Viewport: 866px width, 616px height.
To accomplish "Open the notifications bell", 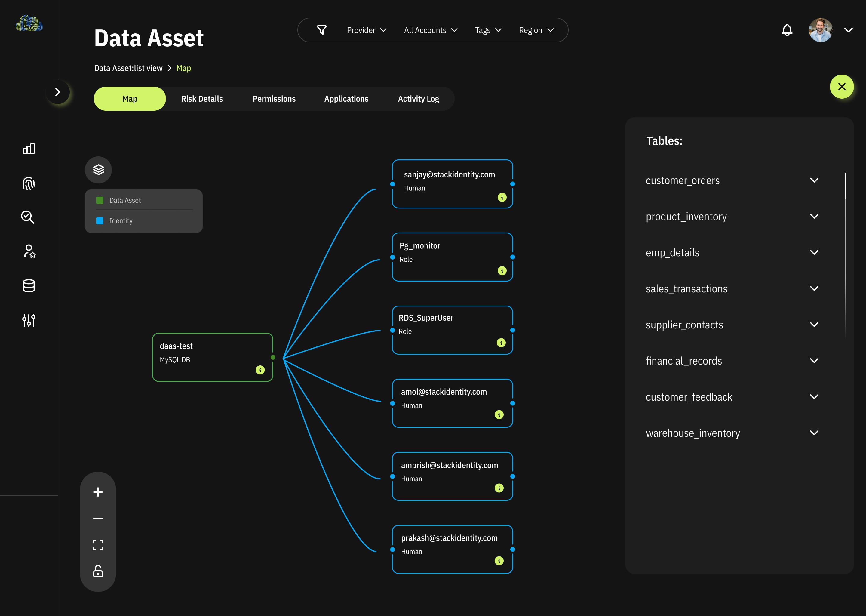I will coord(787,30).
